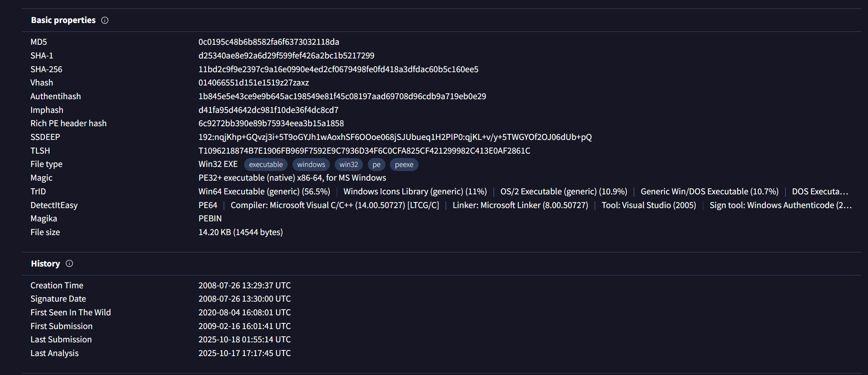The image size is (868, 375).
Task: Click the SHA-256 hash value
Action: [x=338, y=69]
